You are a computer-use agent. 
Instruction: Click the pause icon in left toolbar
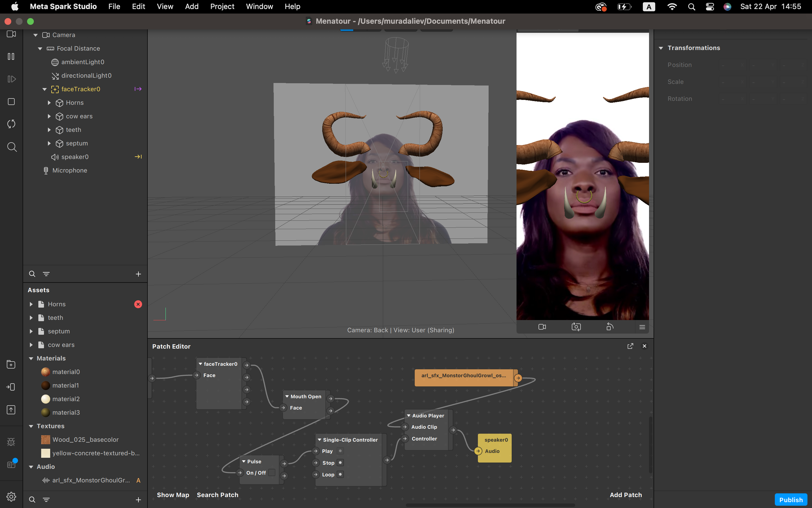11,56
